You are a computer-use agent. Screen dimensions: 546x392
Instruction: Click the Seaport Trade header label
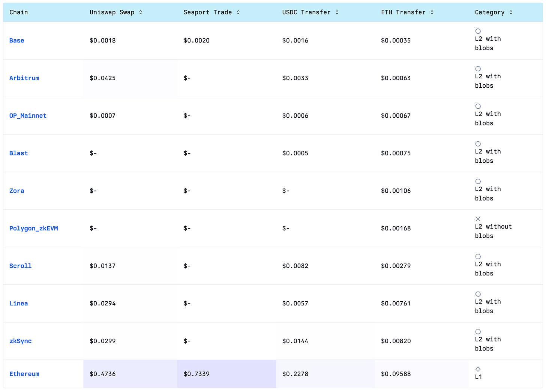point(208,12)
